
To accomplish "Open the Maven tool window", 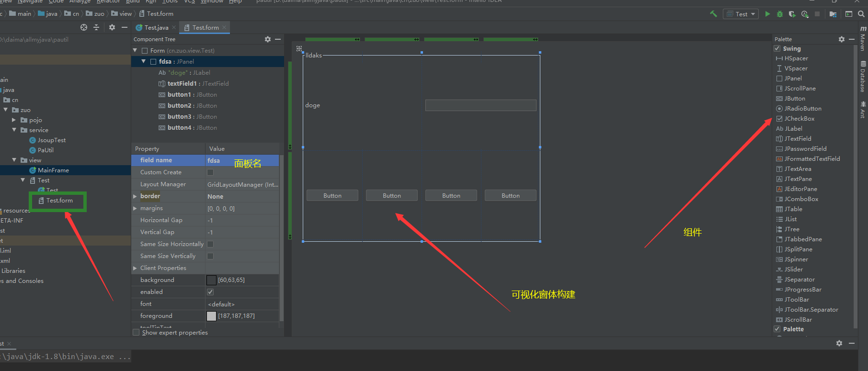I will [863, 38].
